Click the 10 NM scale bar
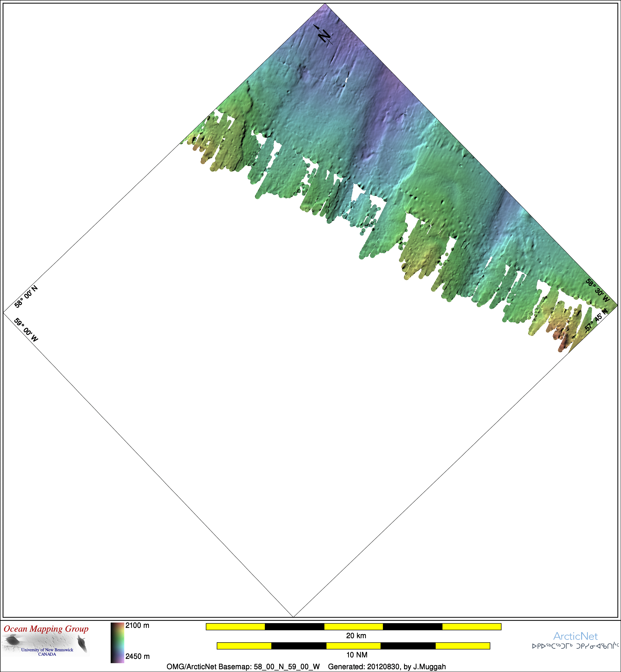The height and width of the screenshot is (672, 621). pos(353,646)
